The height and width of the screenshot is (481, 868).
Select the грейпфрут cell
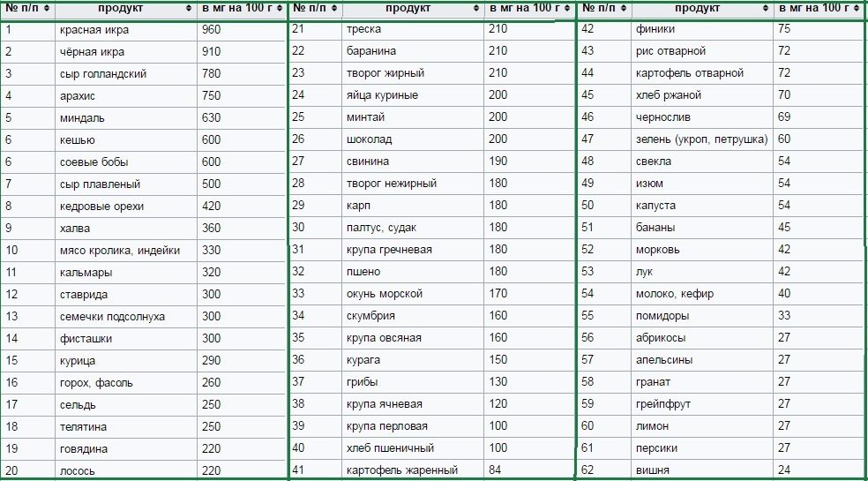coord(702,404)
